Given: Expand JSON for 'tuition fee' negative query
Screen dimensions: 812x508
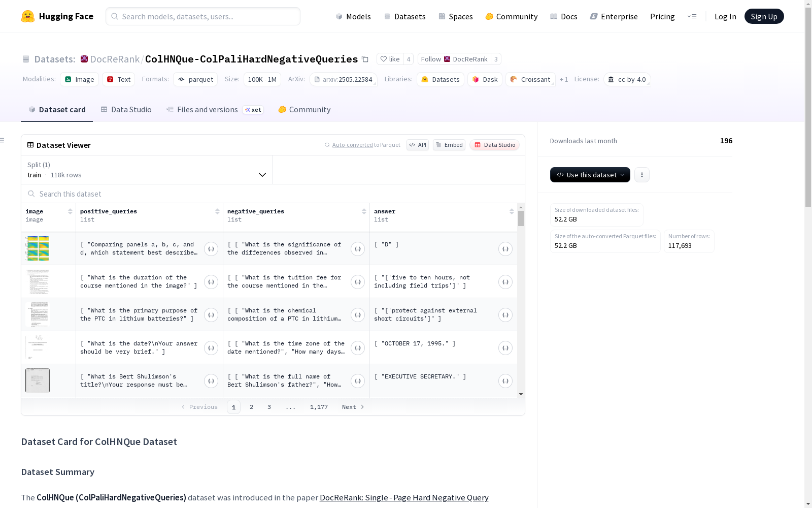Looking at the screenshot, I should (358, 282).
